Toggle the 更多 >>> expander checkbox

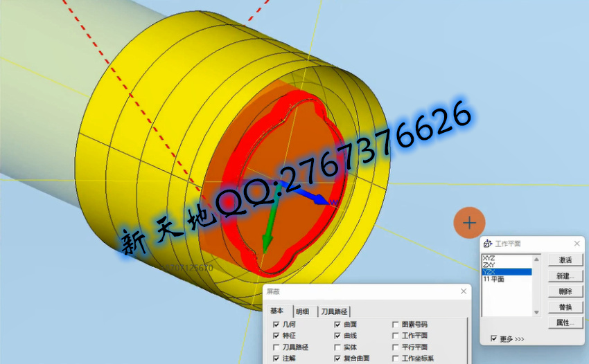[493, 338]
